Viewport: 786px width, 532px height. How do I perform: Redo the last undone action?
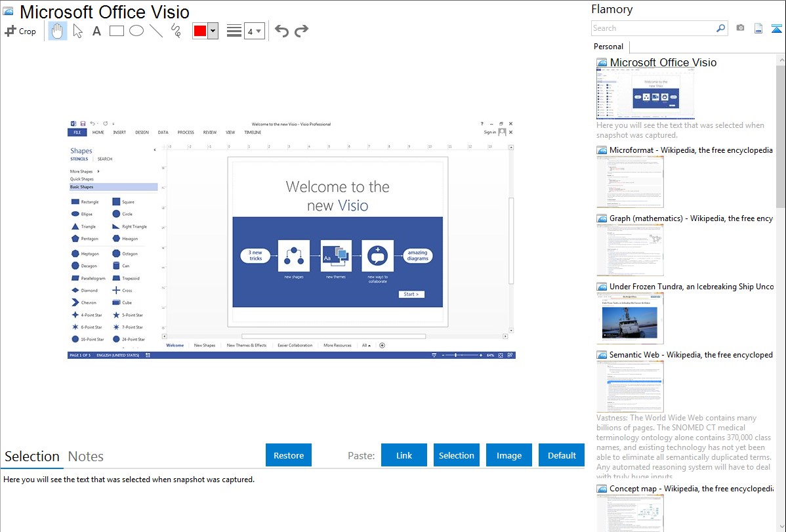(x=301, y=31)
